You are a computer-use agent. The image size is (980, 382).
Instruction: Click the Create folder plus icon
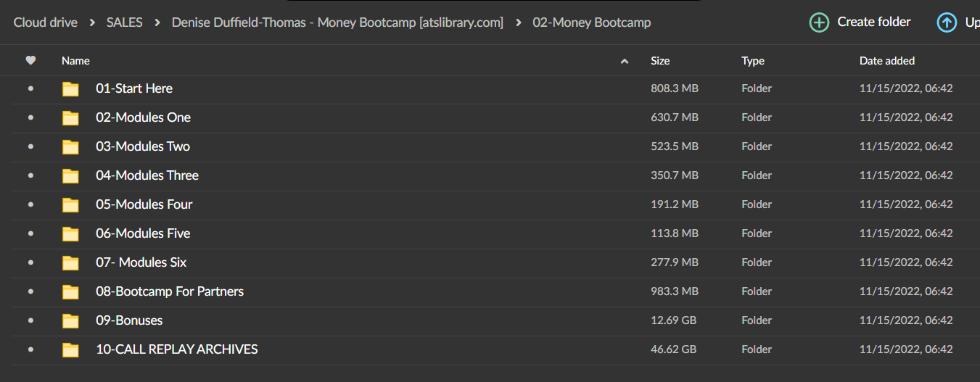(819, 22)
